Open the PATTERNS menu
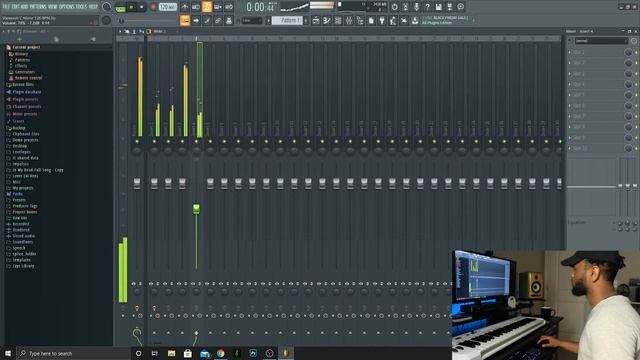Screen dimensions: 640x360 [x=39, y=7]
